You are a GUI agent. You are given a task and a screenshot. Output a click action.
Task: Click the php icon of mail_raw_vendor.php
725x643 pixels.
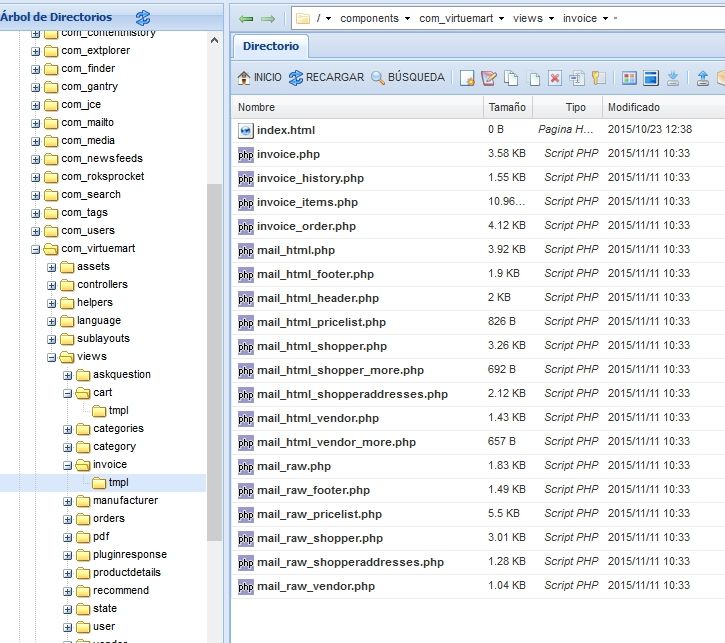246,587
